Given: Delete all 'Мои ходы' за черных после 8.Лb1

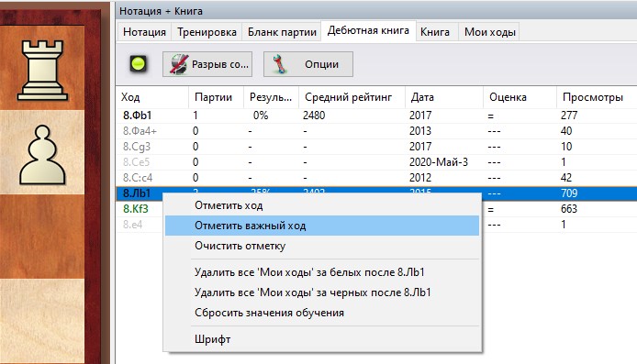Looking at the screenshot, I should (322, 292).
